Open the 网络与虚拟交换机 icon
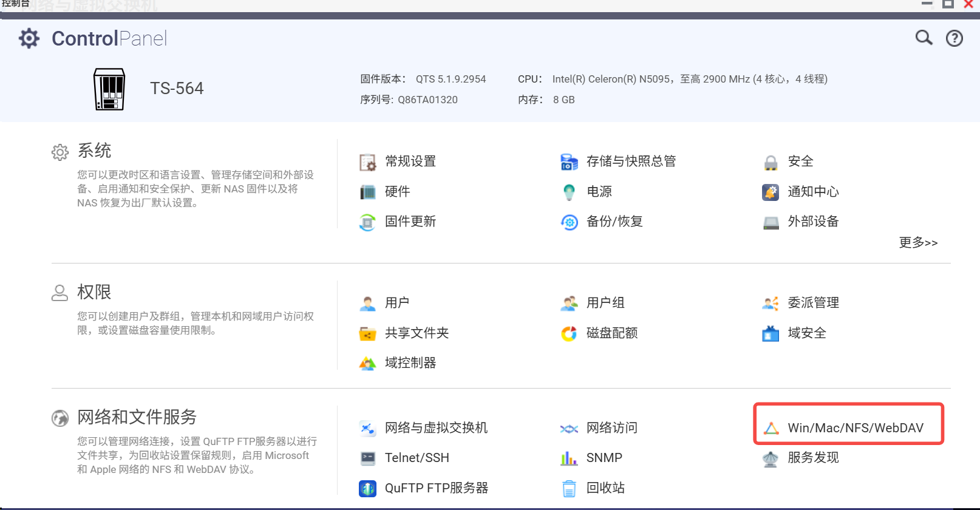Image resolution: width=980 pixels, height=510 pixels. coord(367,428)
